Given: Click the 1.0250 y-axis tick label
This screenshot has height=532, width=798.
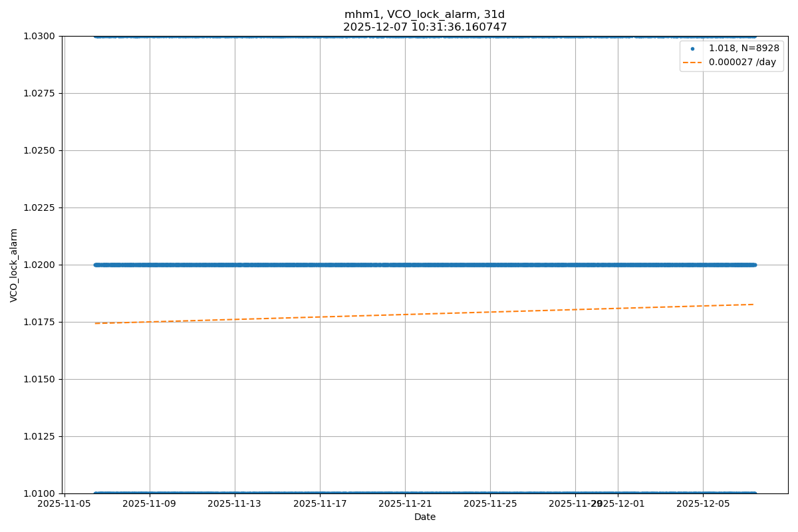Looking at the screenshot, I should (x=41, y=150).
